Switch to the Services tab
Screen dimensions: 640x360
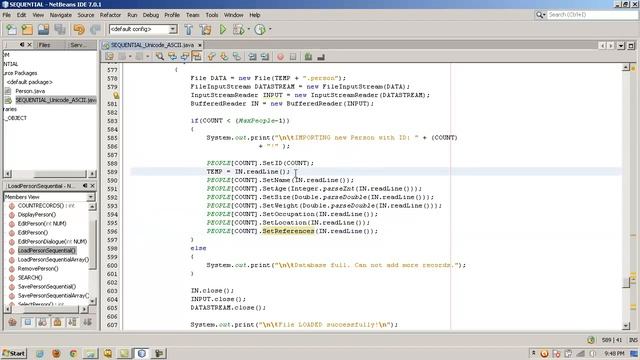(x=78, y=45)
